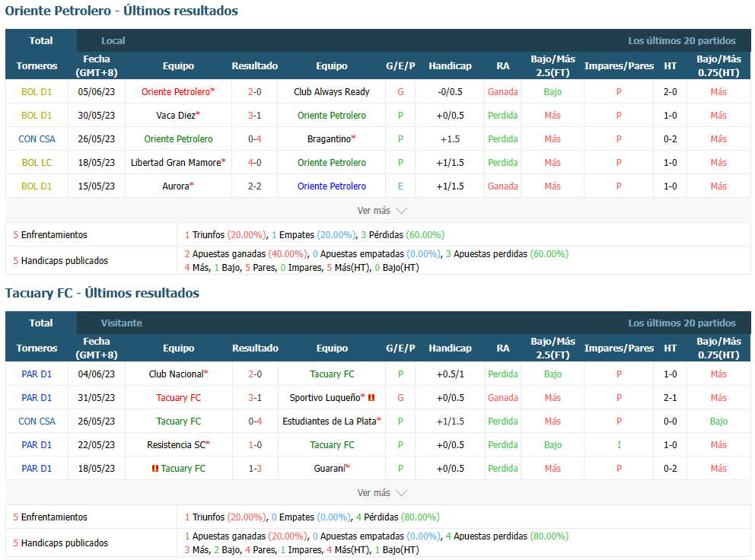
Task: Click 'Impares/Pares' header in Tacuary FC table
Action: [619, 348]
